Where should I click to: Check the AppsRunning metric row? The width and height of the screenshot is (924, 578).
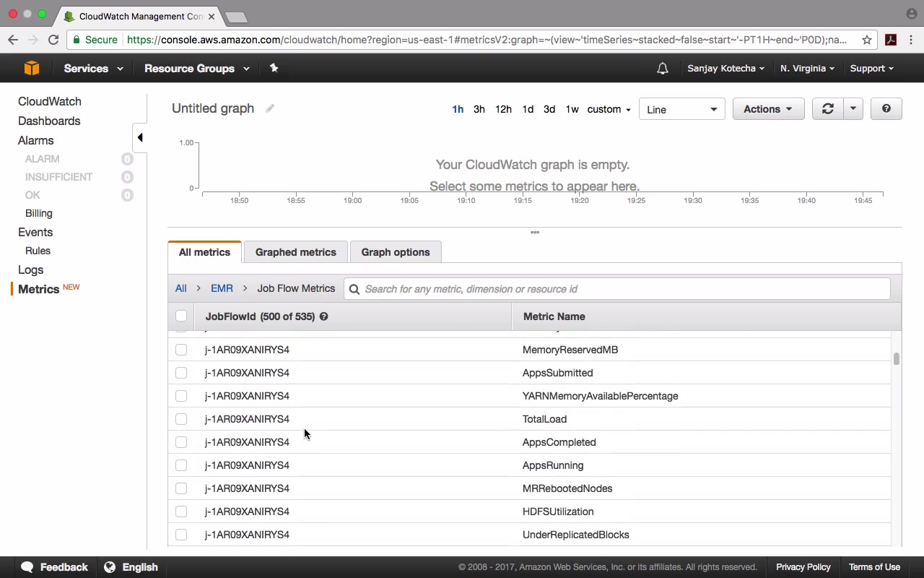point(181,465)
